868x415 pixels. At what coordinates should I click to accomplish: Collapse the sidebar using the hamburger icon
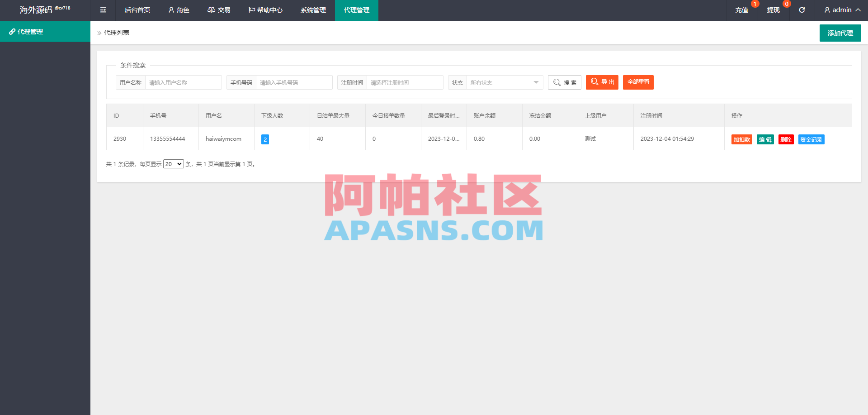[103, 10]
